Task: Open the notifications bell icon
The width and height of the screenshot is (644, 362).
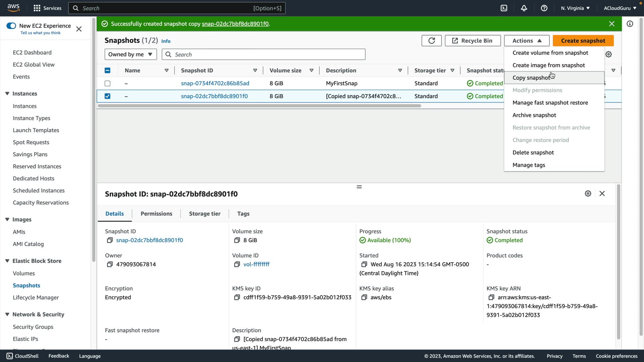Action: pyautogui.click(x=524, y=8)
